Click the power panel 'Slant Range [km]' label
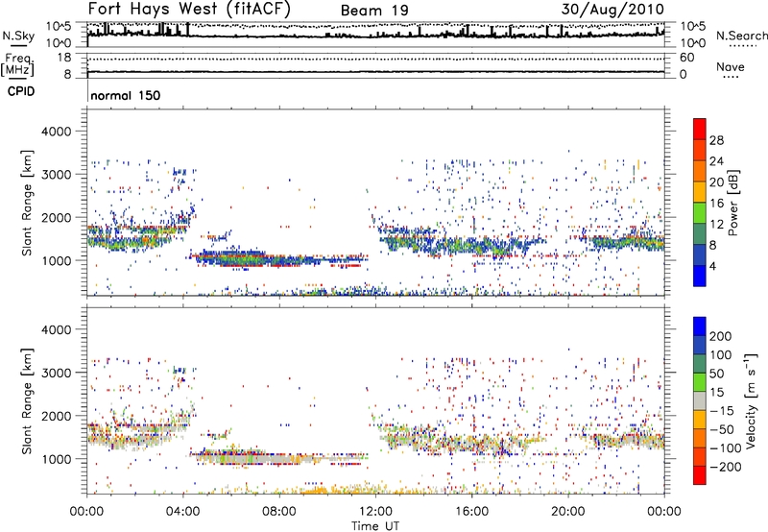Viewport: 768px width, 532px height. [x=27, y=203]
